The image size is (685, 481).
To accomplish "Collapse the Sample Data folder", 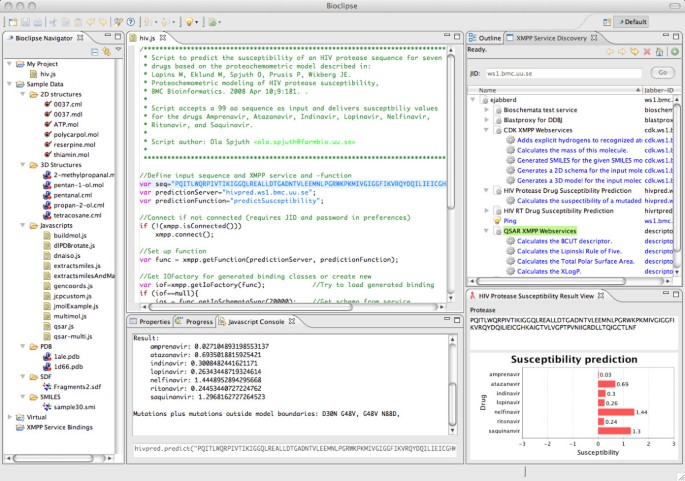I will pos(9,84).
